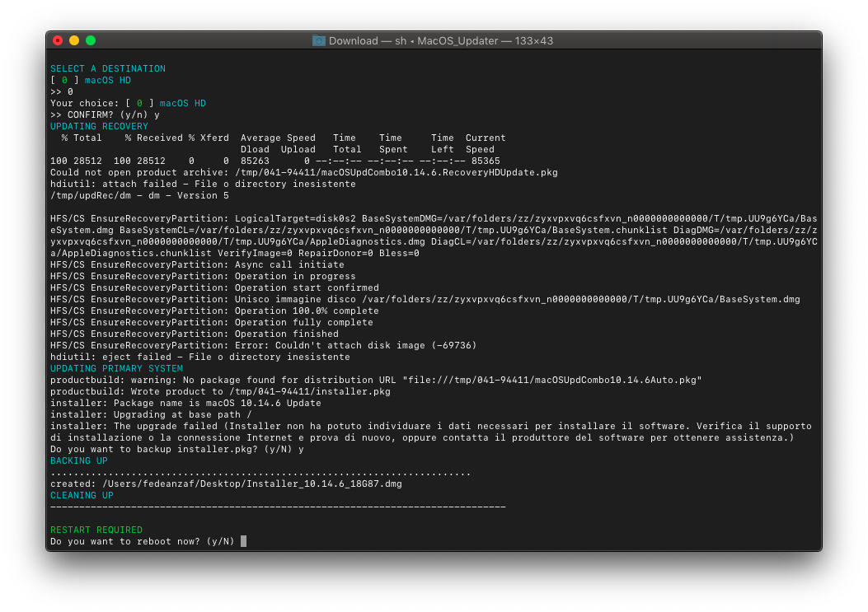Click the red close window button
Screen dimensions: 868x612
[x=58, y=40]
